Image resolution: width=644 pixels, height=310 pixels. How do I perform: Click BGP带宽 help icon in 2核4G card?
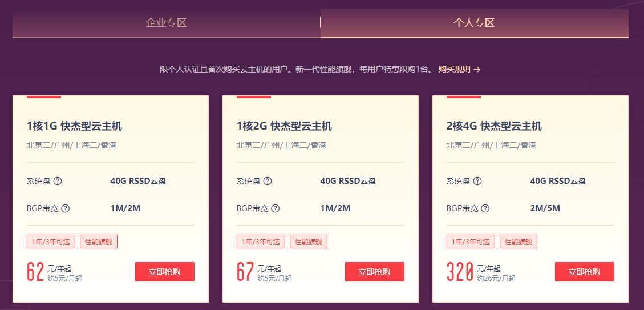point(485,208)
